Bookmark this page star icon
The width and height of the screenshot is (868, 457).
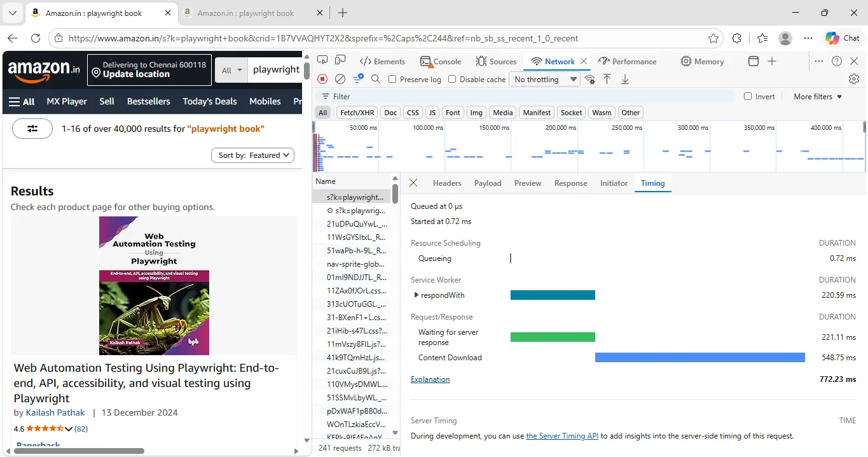tap(713, 38)
